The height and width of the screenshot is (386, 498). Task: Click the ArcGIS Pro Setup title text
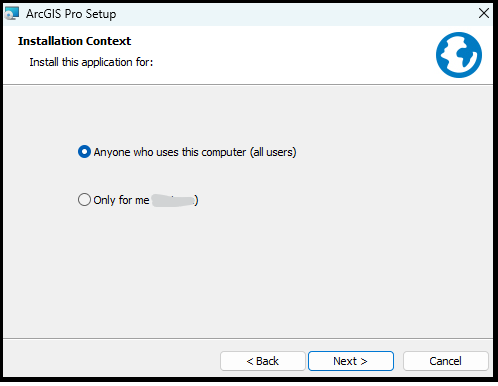point(71,14)
